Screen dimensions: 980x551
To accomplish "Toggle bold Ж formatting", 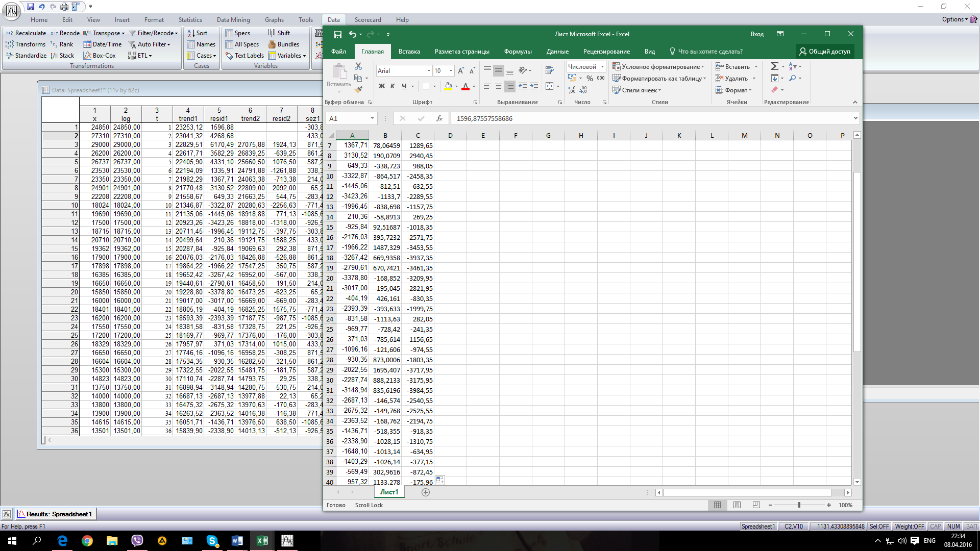I will coord(381,86).
